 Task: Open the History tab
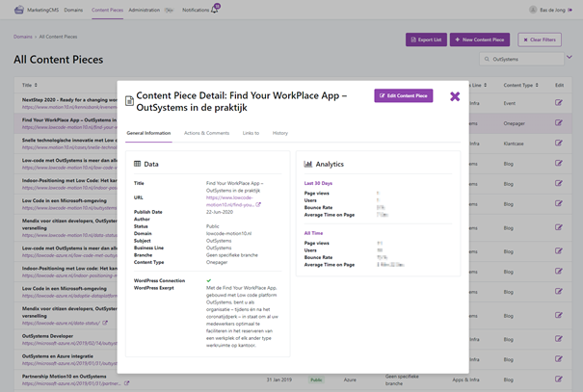click(280, 133)
